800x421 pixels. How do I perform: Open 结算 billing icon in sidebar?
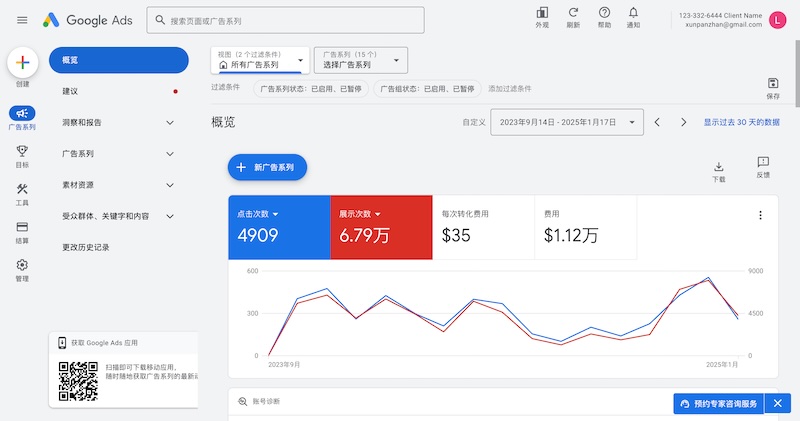click(x=22, y=228)
